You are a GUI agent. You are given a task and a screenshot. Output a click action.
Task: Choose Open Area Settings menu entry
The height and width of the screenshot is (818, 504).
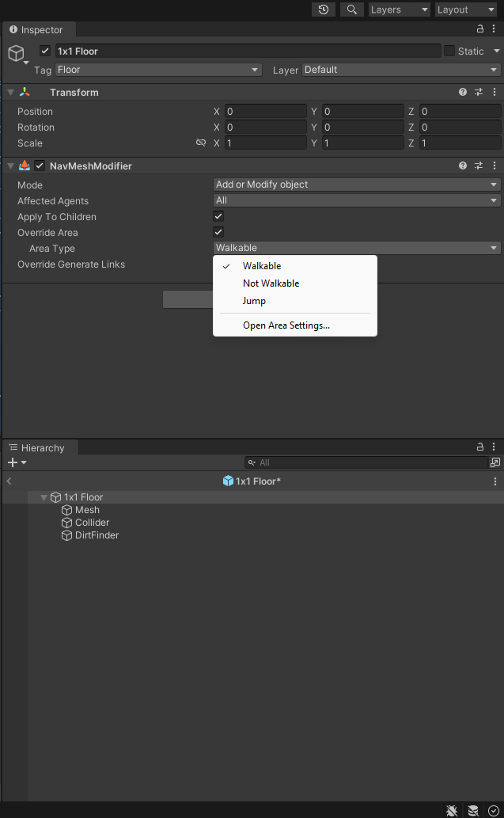point(295,325)
